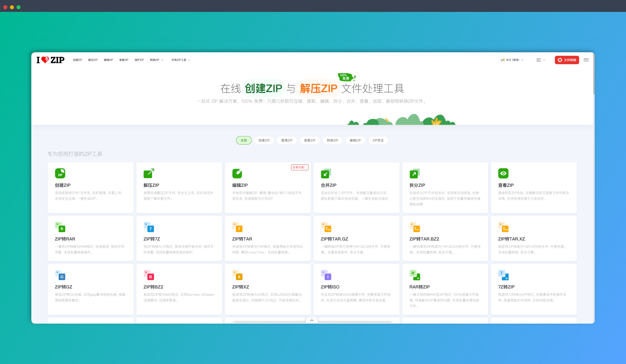Open the apps grid icon
Viewport: 626px width, 364px height.
tap(538, 60)
